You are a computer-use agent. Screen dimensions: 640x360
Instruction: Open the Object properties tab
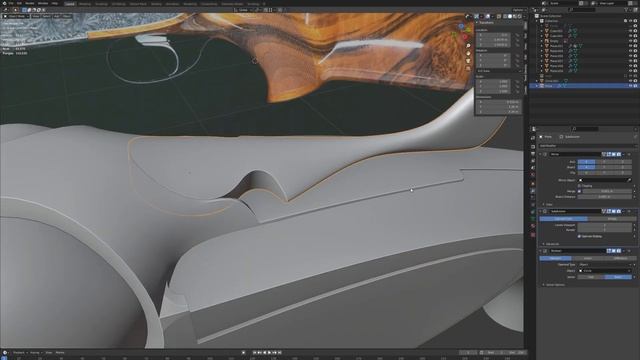tap(533, 184)
